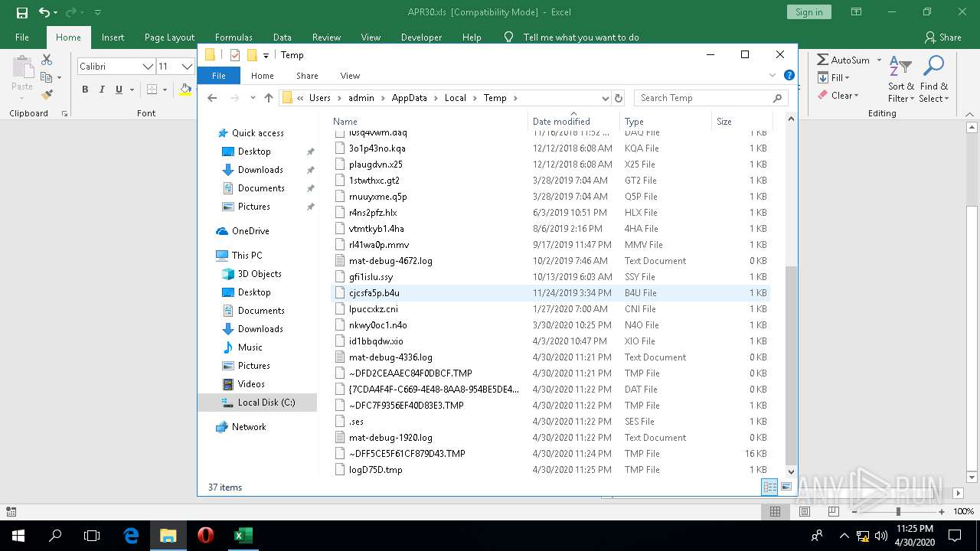Open the Action Center notification icon
This screenshot has height=551, width=980.
955,536
